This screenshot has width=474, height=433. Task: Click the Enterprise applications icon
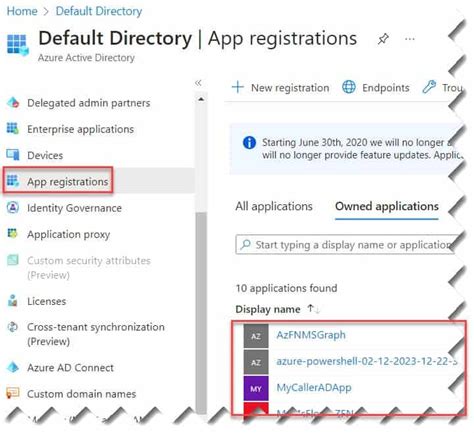pos(13,128)
